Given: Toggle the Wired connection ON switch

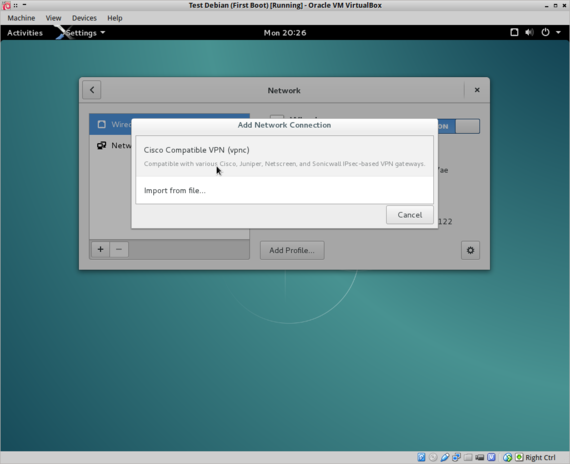Looking at the screenshot, I should 459,126.
